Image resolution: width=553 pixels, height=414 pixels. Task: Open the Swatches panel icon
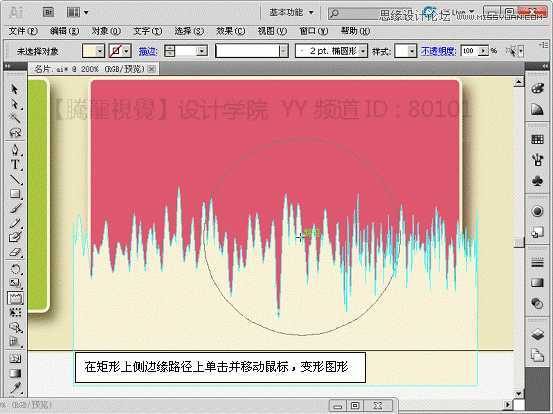[x=537, y=139]
